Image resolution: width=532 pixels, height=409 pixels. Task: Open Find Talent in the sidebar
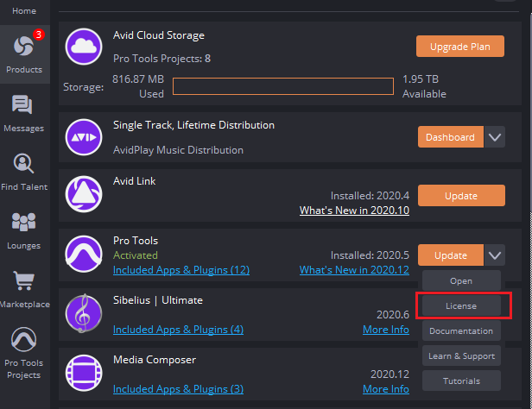point(24,172)
